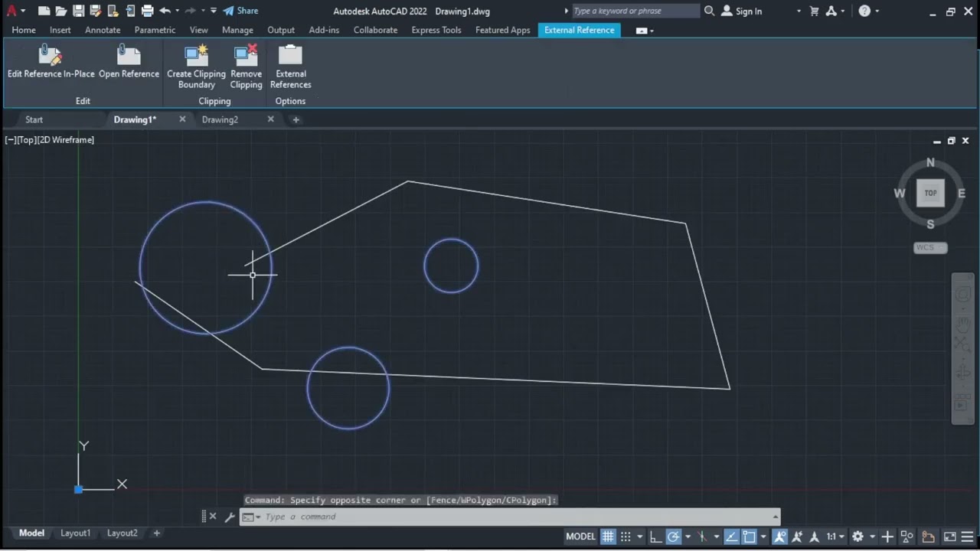Viewport: 980px width, 551px height.
Task: Open status bar Customization menu icon
Action: click(969, 536)
